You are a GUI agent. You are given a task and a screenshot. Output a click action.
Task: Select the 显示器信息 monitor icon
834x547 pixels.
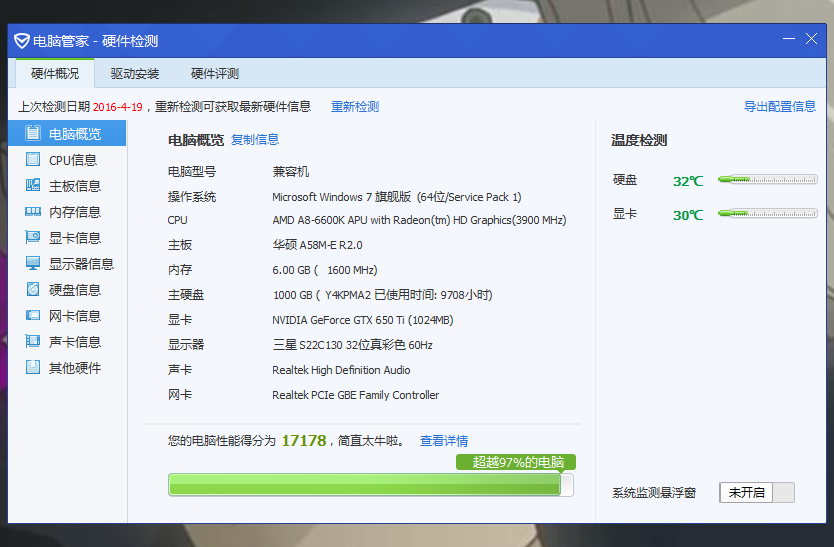click(x=33, y=264)
